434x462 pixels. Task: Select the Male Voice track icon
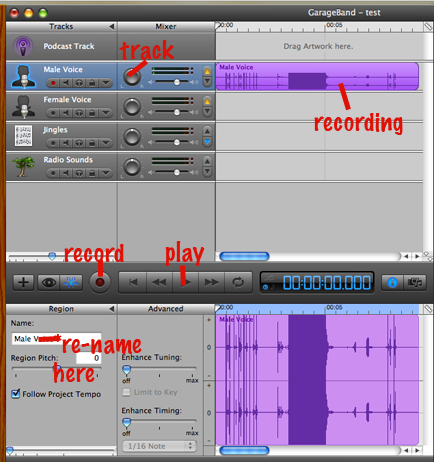point(24,76)
